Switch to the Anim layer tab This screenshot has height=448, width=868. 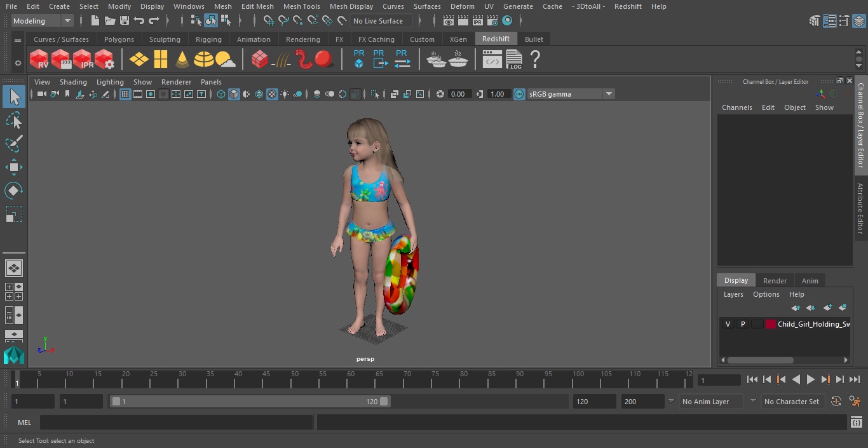tap(810, 280)
